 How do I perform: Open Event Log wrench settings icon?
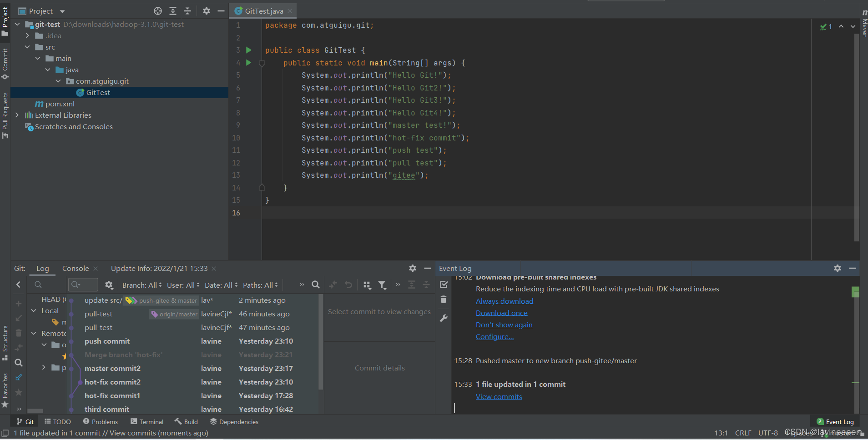444,318
